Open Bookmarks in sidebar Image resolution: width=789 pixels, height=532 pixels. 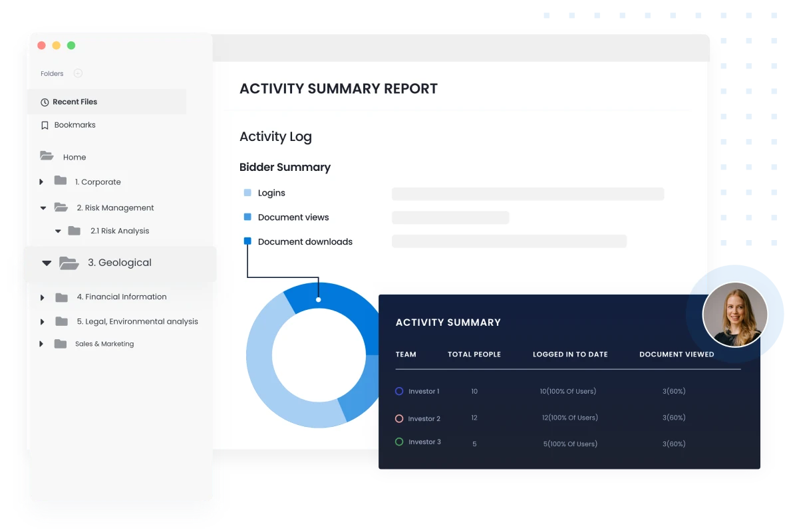[75, 125]
